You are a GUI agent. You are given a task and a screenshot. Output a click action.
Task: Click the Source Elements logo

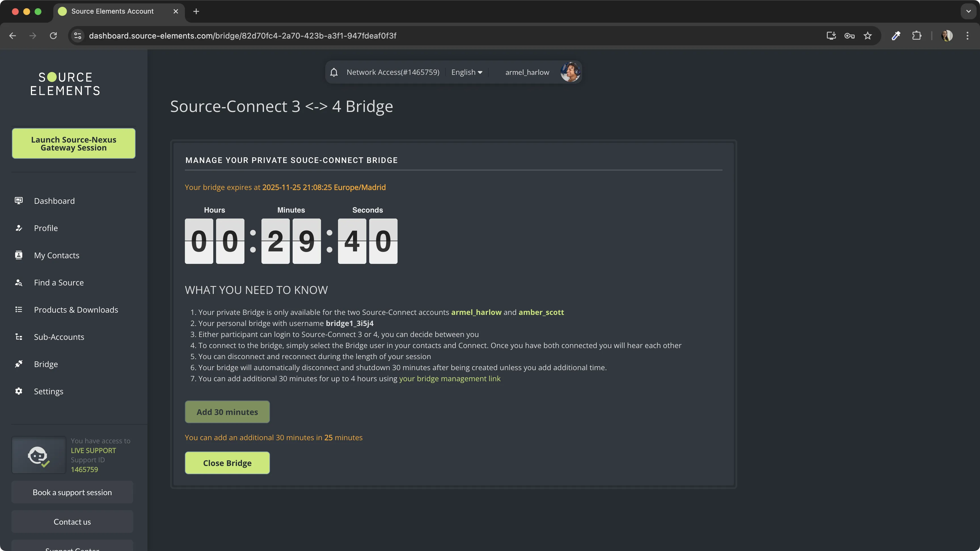coord(66,84)
